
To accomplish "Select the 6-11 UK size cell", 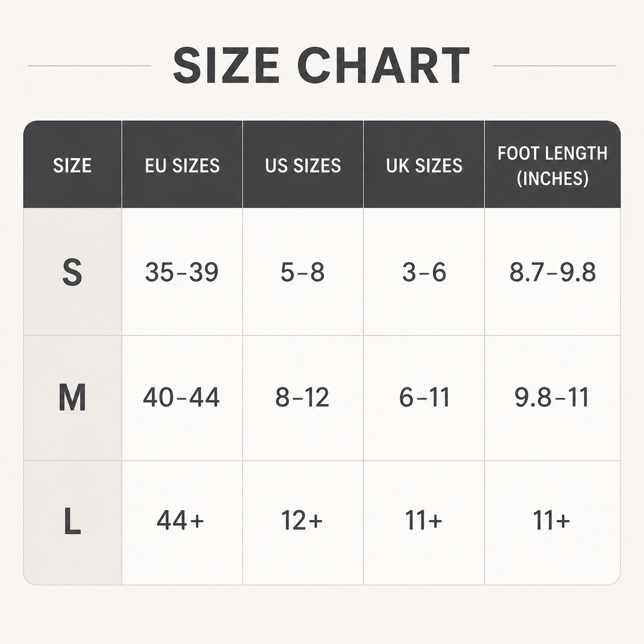I will 424,397.
